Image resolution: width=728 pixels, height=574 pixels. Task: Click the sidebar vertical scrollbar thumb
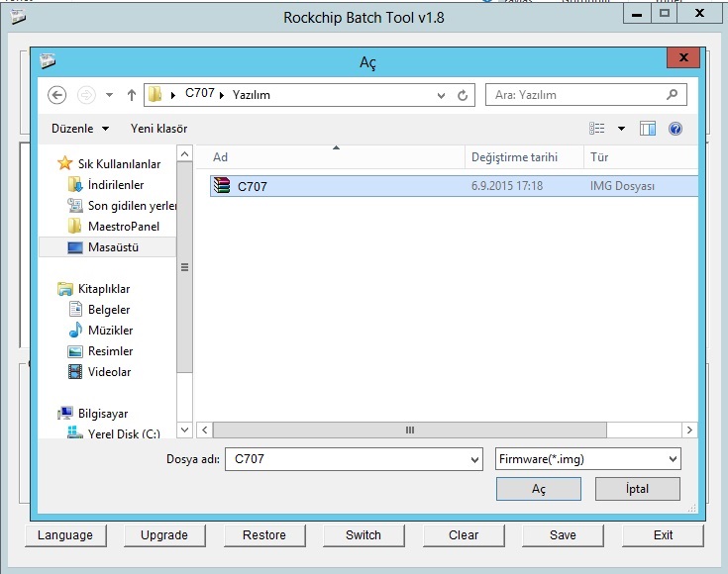(x=184, y=267)
